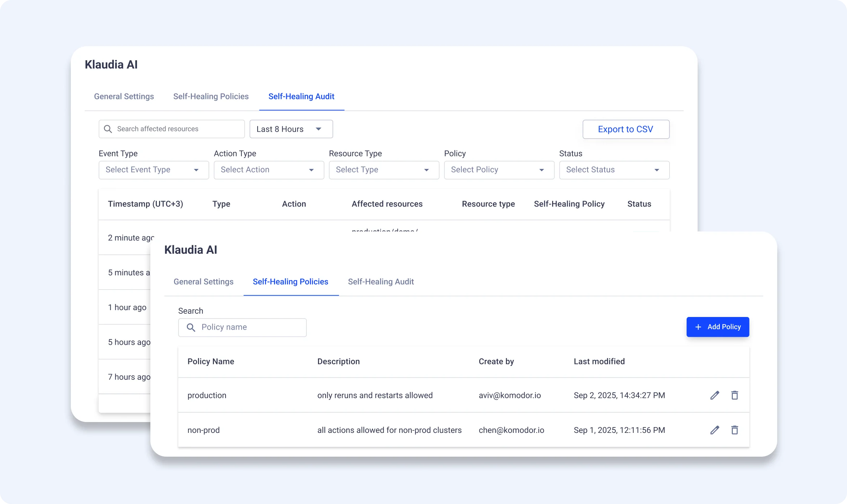
Task: Open the Select Policy filter dropdown
Action: [x=499, y=170]
